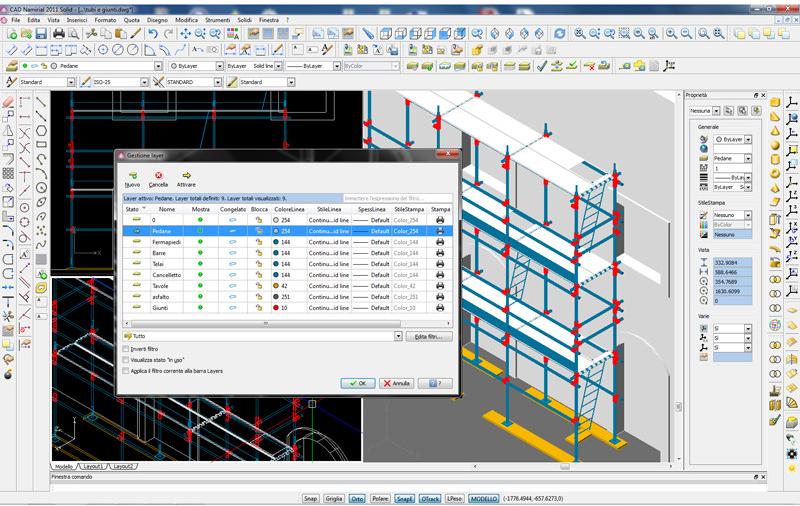Enable the Inverti filtro checkbox

click(x=125, y=349)
